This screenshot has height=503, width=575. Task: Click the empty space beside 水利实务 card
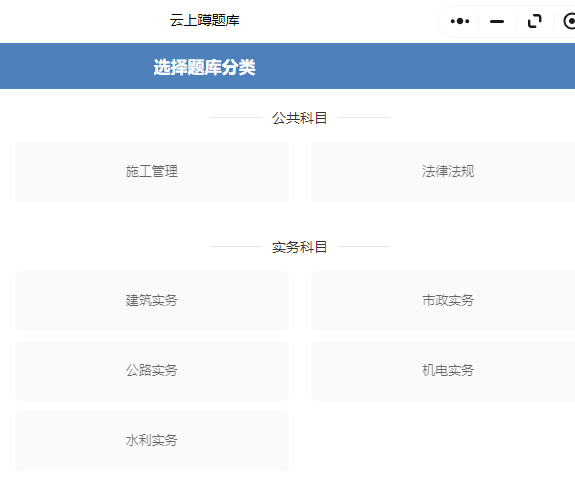click(443, 441)
